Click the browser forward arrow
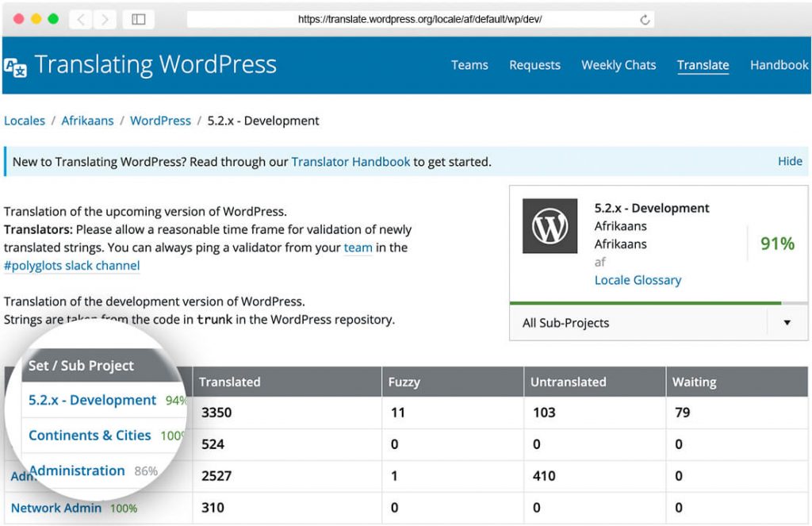Screen dimensions: 812x526 tap(105, 20)
